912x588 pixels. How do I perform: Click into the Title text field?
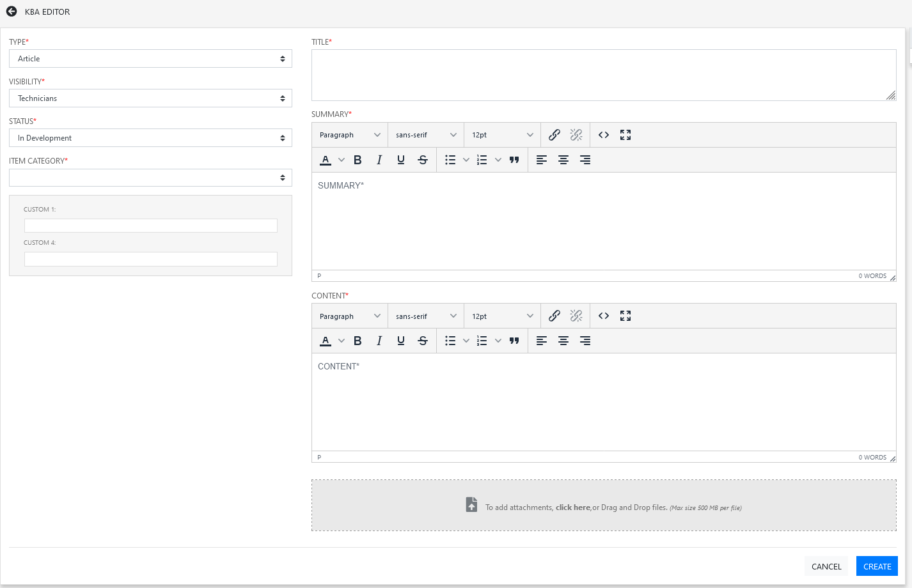[603, 75]
